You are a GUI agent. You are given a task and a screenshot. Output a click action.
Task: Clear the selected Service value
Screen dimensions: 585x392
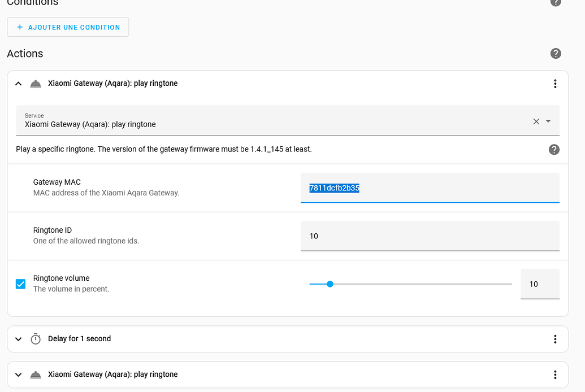(x=536, y=121)
